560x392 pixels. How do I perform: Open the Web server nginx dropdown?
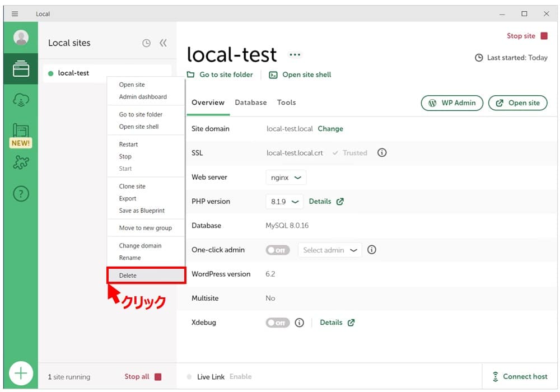pyautogui.click(x=286, y=178)
